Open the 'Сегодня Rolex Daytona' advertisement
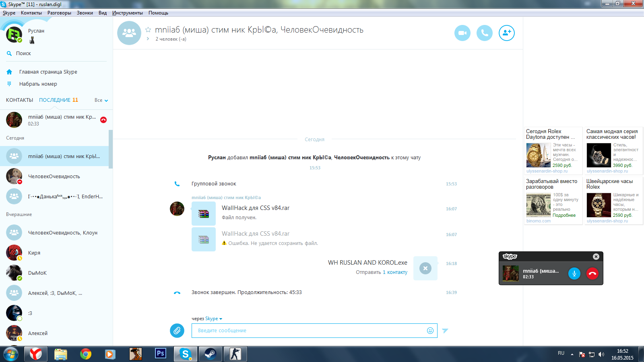The height and width of the screenshot is (362, 644). tap(553, 151)
